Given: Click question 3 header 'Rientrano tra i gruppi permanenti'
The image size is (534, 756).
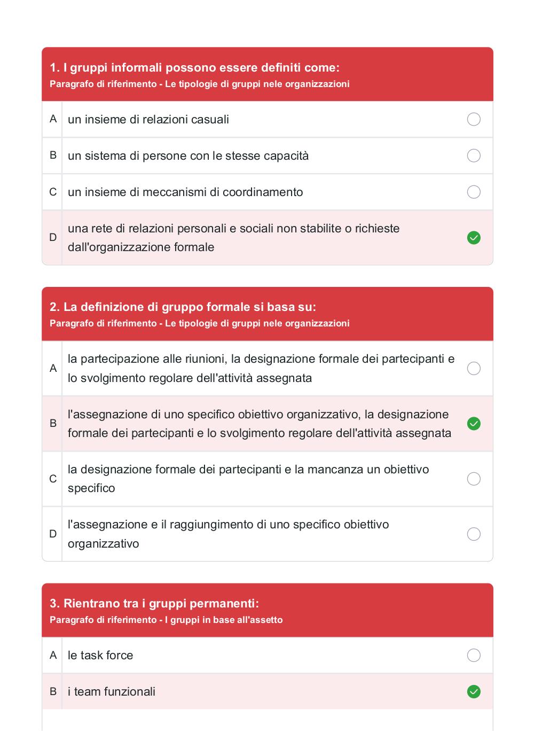Looking at the screenshot, I should pos(154,603).
